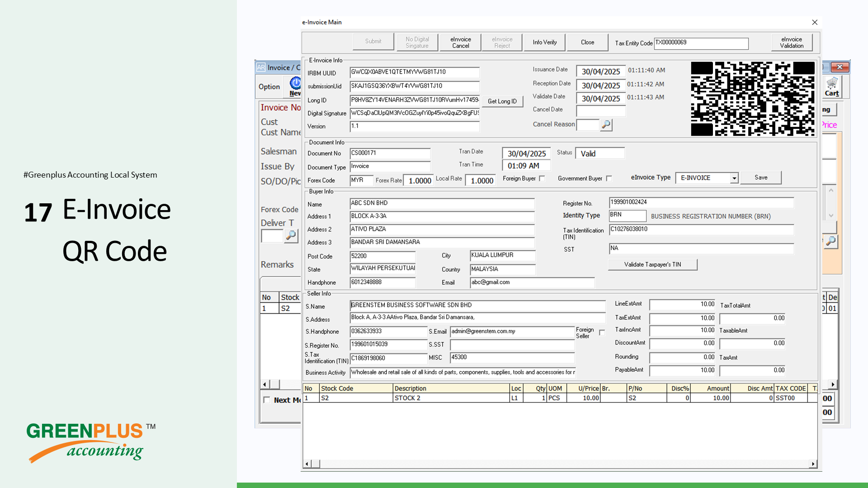Click the up arrow of background window scrollbar
The image size is (868, 488).
click(x=831, y=191)
